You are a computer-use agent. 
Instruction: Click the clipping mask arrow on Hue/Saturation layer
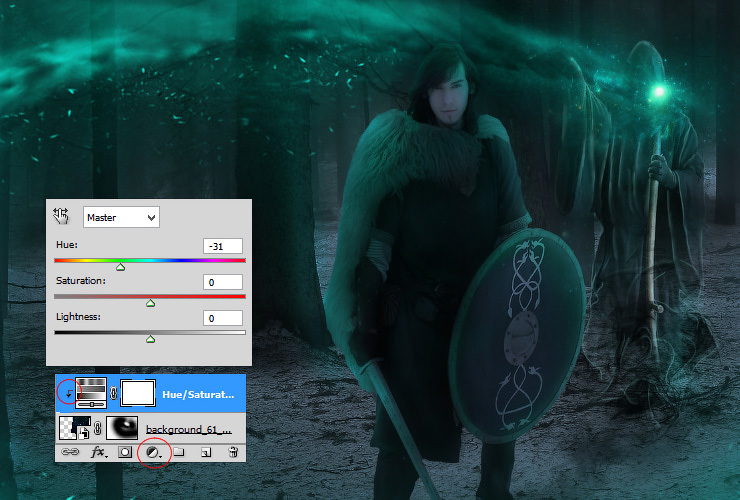pos(69,393)
